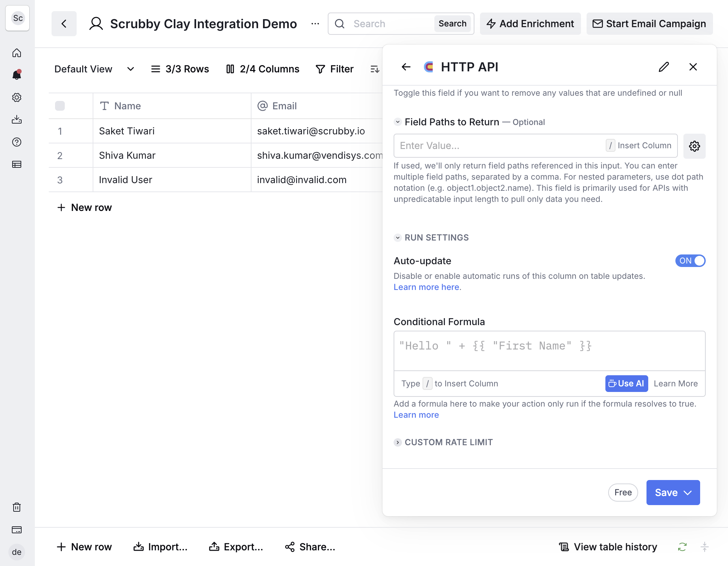Close the HTTP API panel
This screenshot has height=566, width=728.
point(693,67)
